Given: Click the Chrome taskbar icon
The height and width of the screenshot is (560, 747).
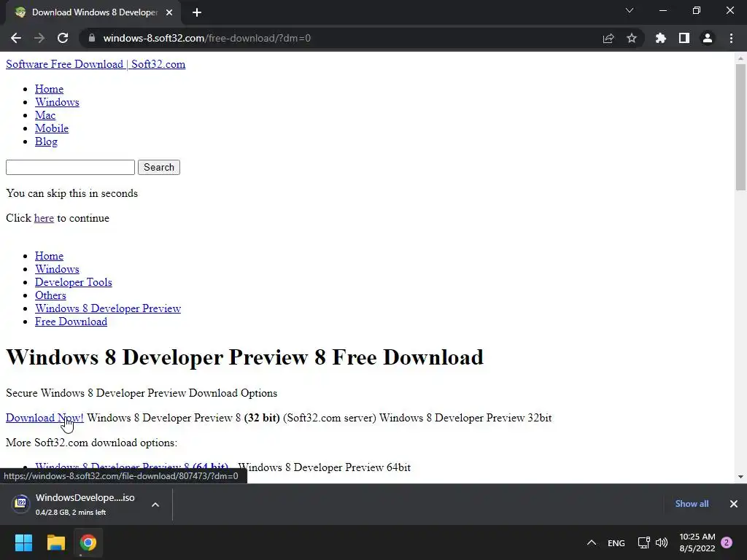Looking at the screenshot, I should [x=88, y=542].
